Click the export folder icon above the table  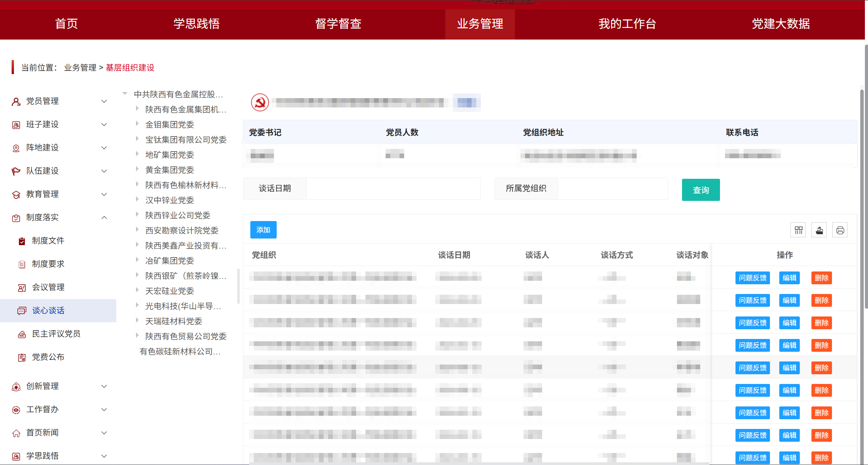pyautogui.click(x=819, y=230)
